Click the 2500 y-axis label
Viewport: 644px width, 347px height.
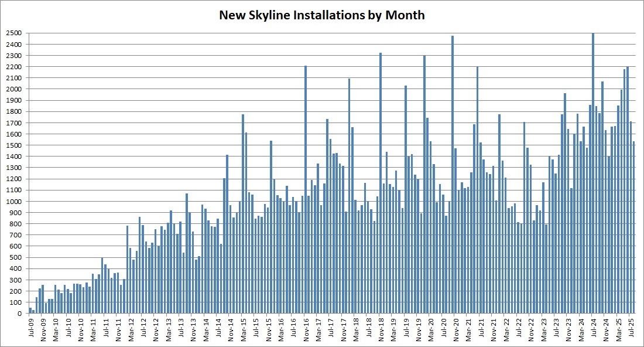point(14,33)
